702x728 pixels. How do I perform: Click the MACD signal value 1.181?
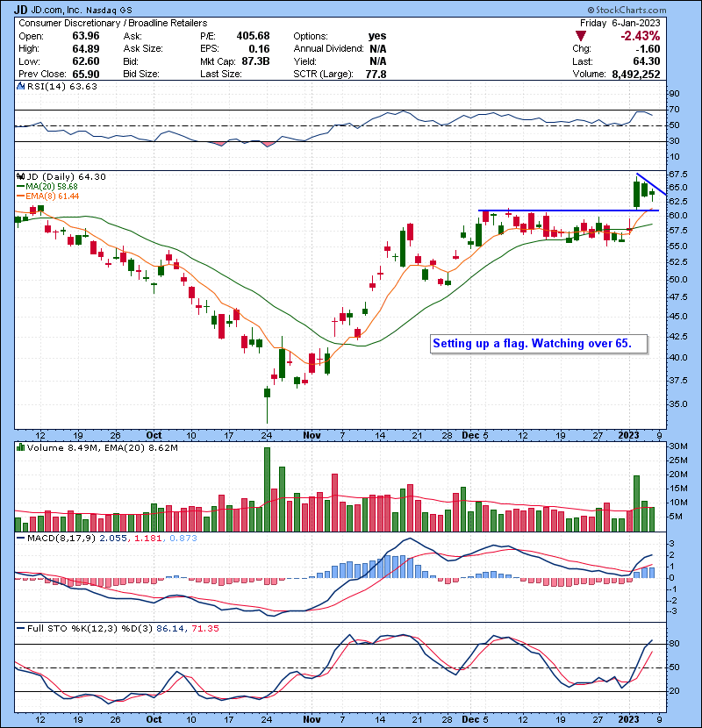pyautogui.click(x=147, y=538)
